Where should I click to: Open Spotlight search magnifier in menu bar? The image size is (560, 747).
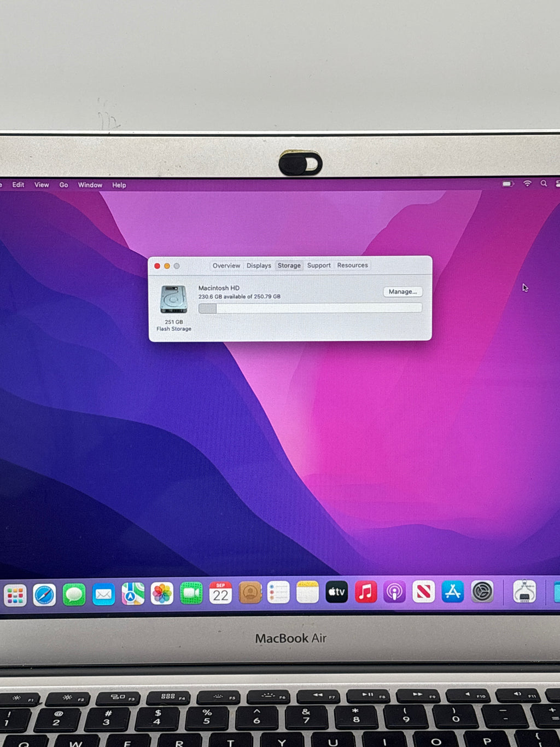544,184
